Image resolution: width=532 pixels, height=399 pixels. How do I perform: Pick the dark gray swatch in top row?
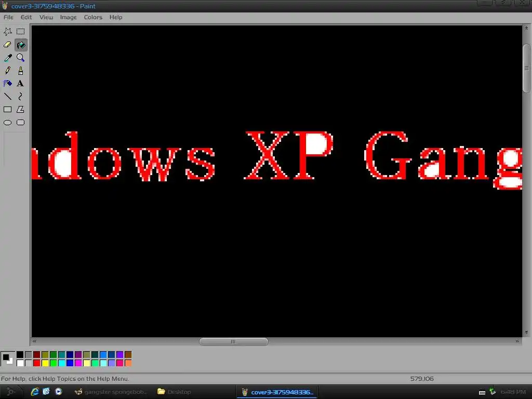28,355
